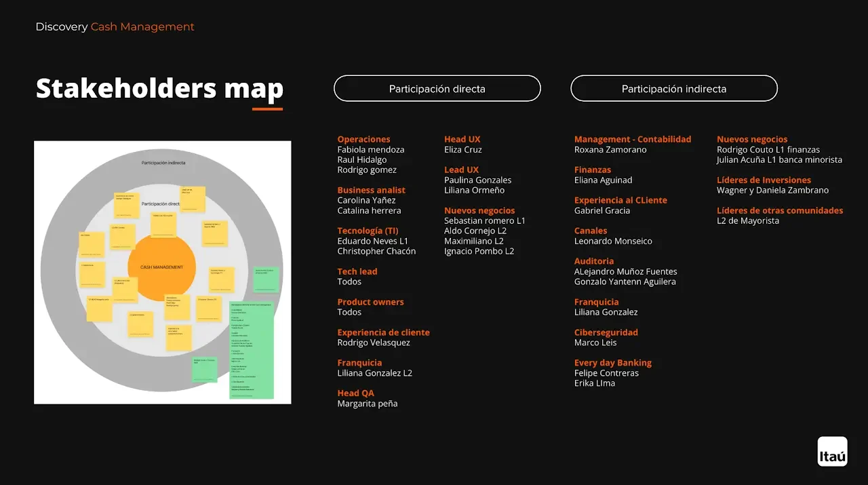Click the Head UX heading
868x485 pixels.
click(x=462, y=139)
